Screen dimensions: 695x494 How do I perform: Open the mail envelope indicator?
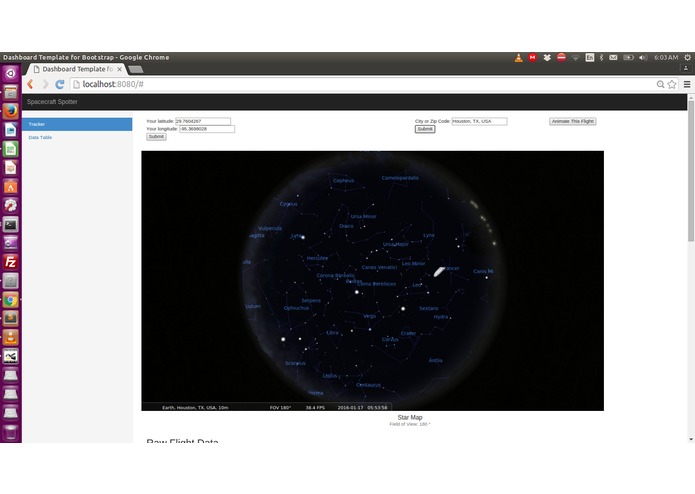click(613, 58)
